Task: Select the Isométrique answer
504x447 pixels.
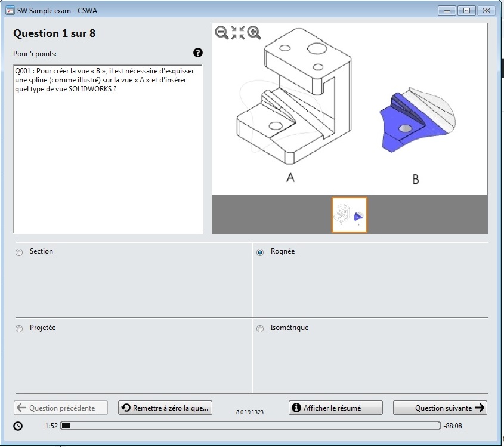Action: [x=260, y=329]
